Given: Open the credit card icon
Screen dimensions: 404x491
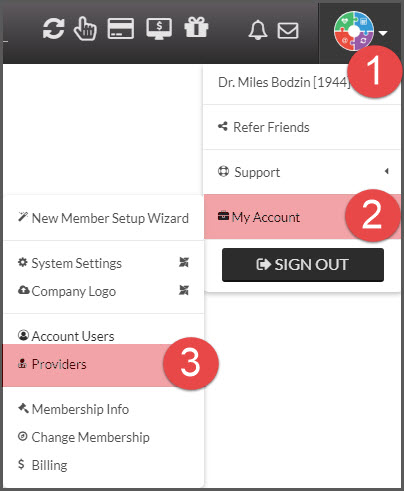Looking at the screenshot, I should (x=121, y=29).
